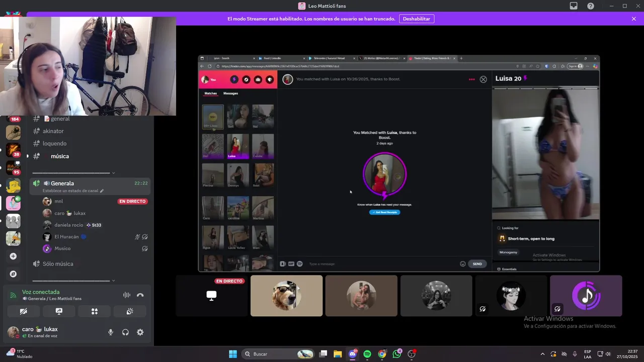
Task: Start an activity from voice panel
Action: [94, 312]
